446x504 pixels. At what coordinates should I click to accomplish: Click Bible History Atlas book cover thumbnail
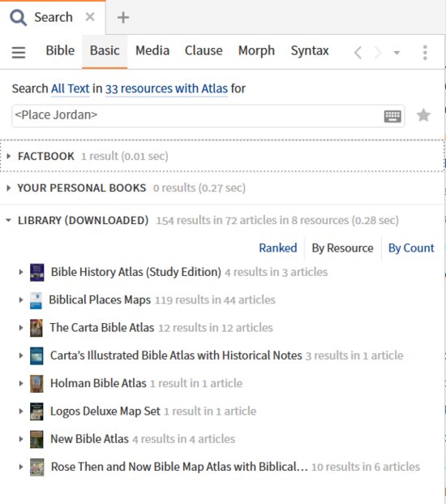pyautogui.click(x=36, y=272)
